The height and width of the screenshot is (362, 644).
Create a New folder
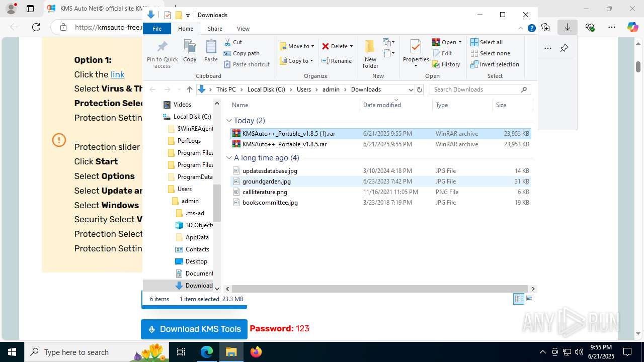tap(370, 54)
